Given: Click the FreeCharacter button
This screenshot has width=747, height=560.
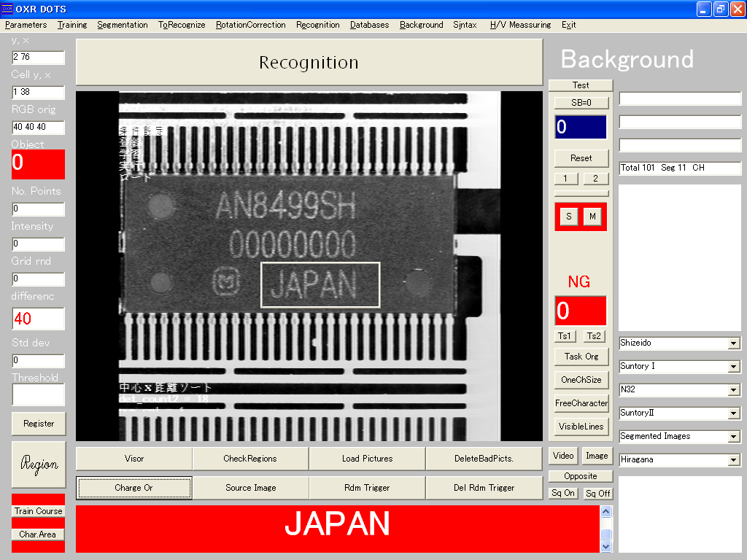Looking at the screenshot, I should point(581,403).
